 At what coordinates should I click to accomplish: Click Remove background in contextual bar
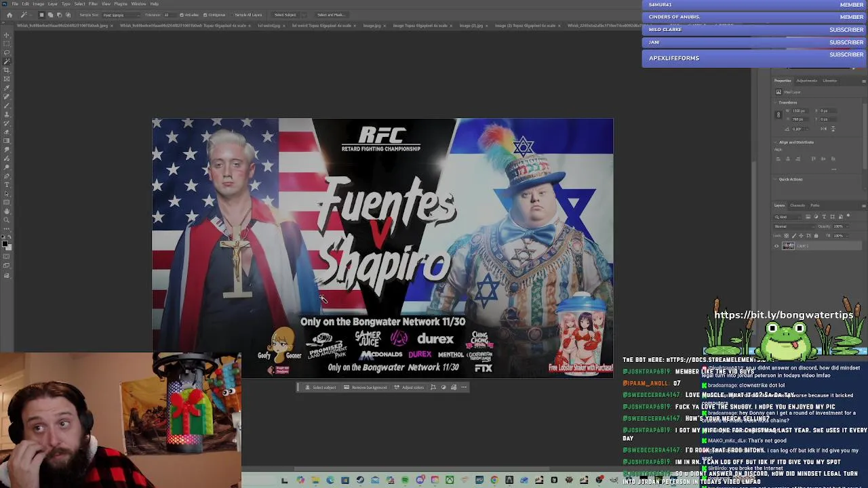click(x=366, y=388)
